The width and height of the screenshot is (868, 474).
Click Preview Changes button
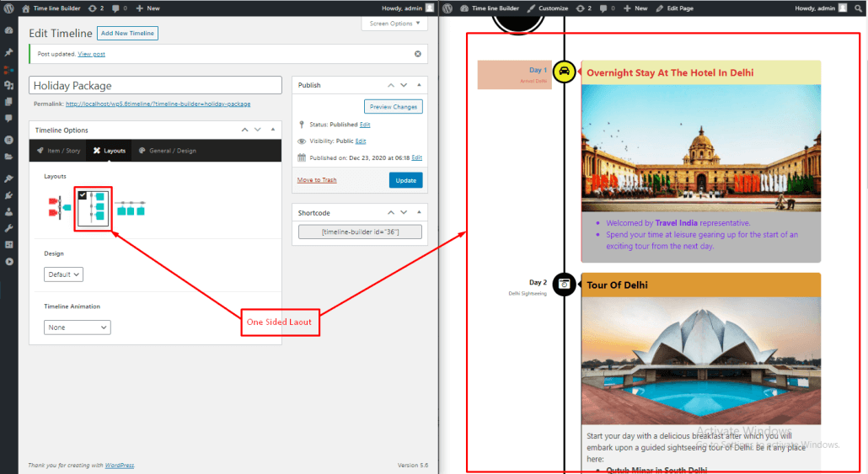393,107
